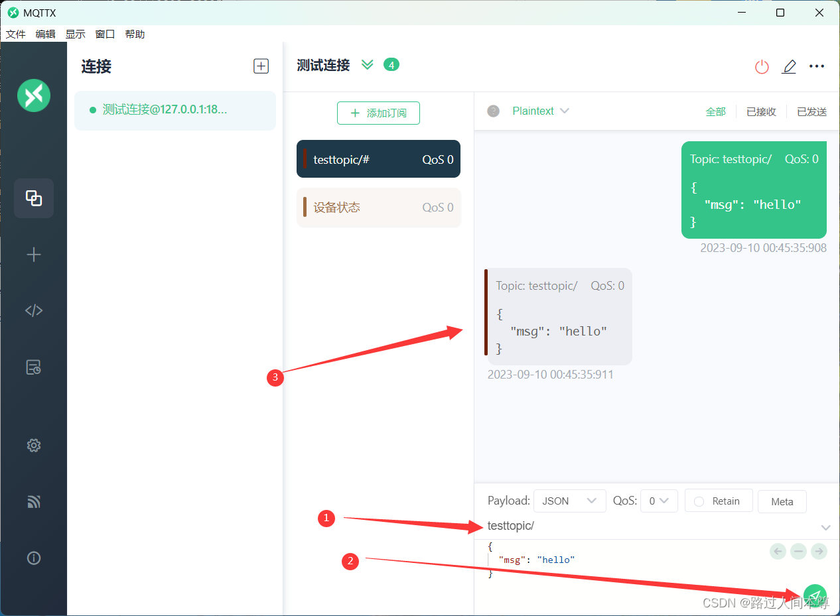
Task: Expand the topic history dropdown arrow
Action: [x=825, y=528]
